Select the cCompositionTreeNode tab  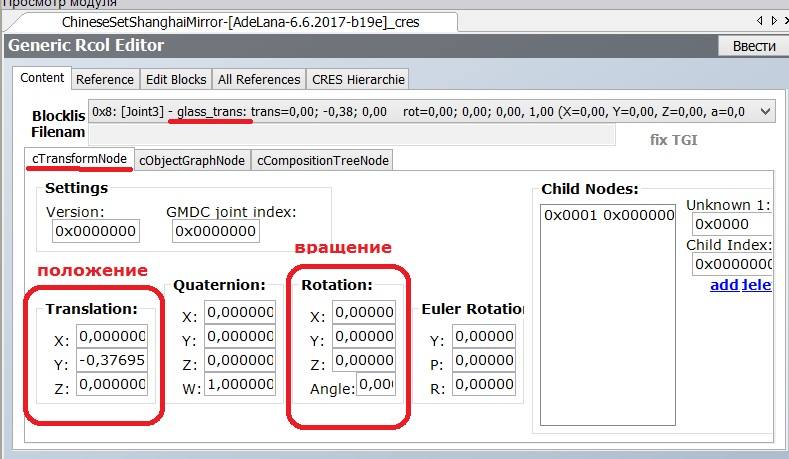(x=323, y=160)
